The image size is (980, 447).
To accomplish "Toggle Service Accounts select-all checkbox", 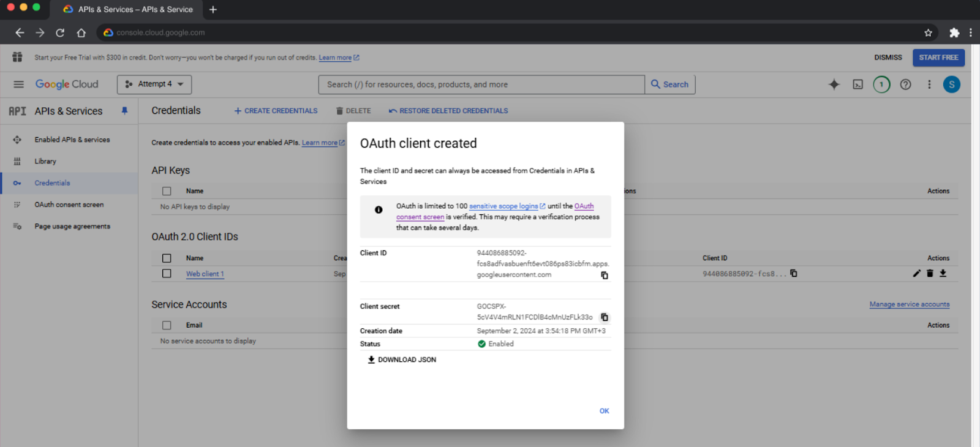I will 167,325.
